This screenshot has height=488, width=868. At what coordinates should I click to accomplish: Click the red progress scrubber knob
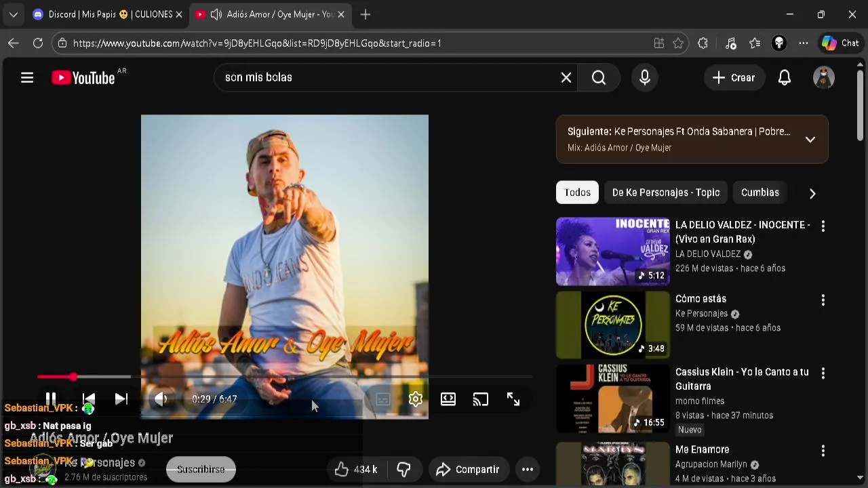tap(73, 377)
